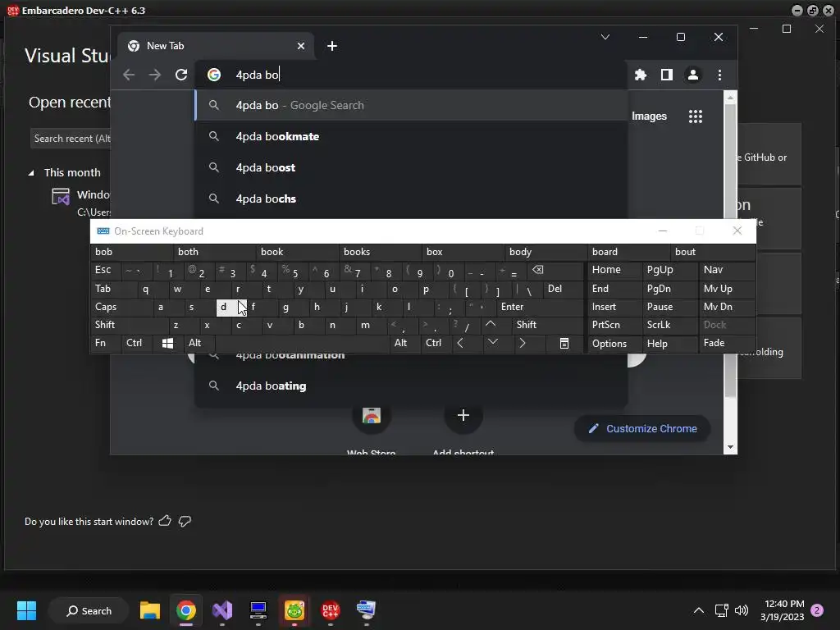Pick the word prediction 'board'
This screenshot has width=840, height=630.
click(629, 252)
